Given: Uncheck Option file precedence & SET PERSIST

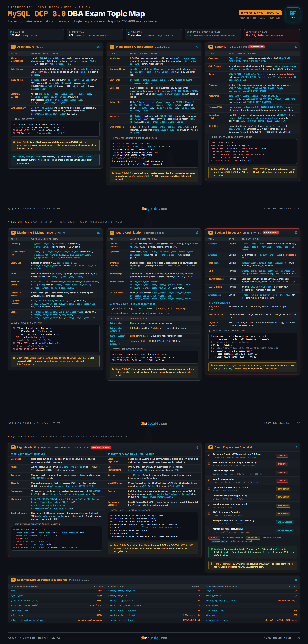Looking at the screenshot, I should point(209,489).
